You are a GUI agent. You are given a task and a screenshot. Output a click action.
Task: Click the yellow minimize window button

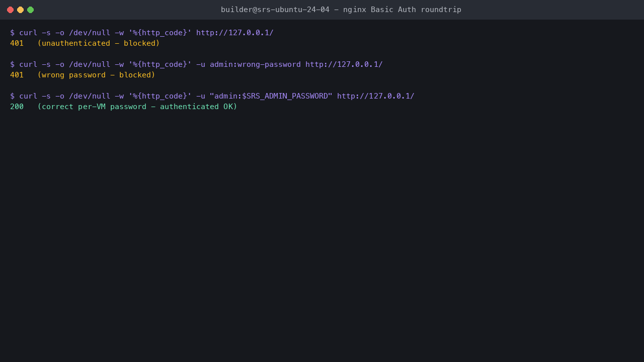point(20,10)
